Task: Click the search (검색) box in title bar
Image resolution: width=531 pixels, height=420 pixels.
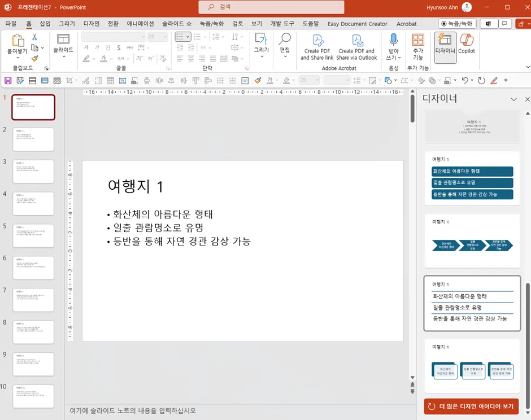Action: click(271, 7)
